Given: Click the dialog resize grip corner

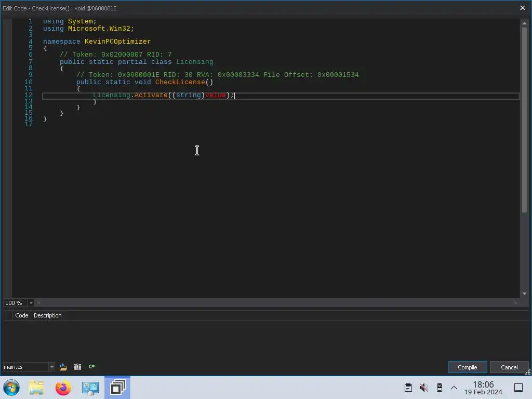Looking at the screenshot, I should point(528,372).
